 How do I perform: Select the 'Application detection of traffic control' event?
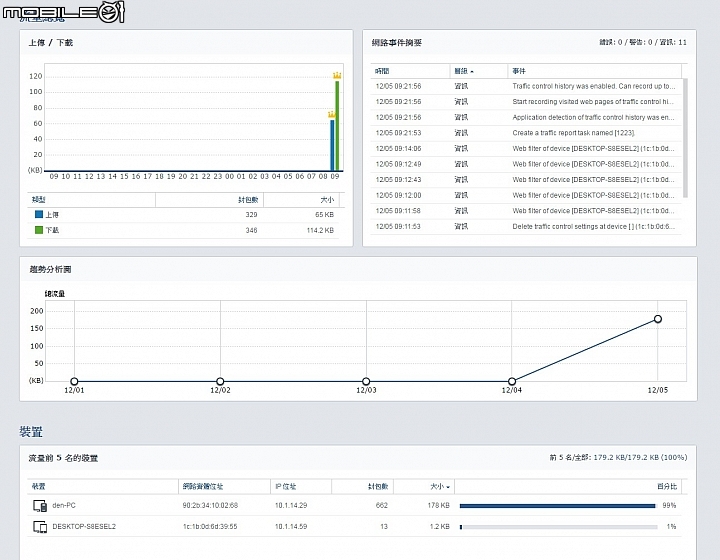[x=526, y=118]
